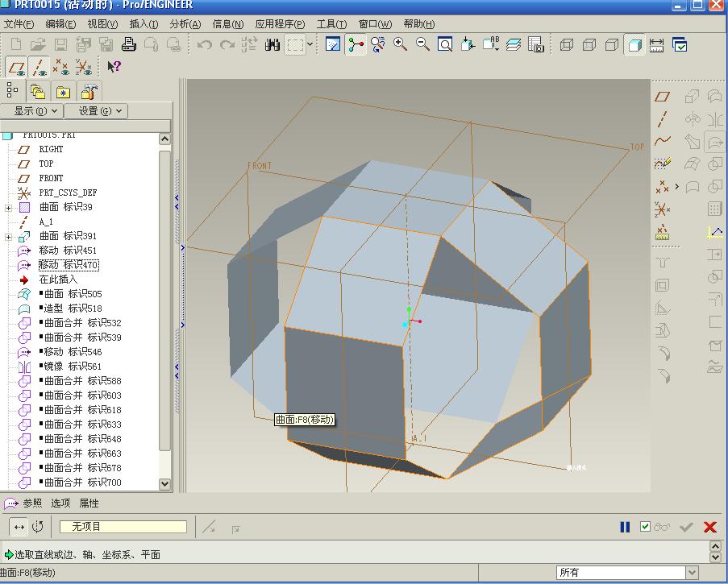Click model tree scrollbar down arrow

point(164,483)
